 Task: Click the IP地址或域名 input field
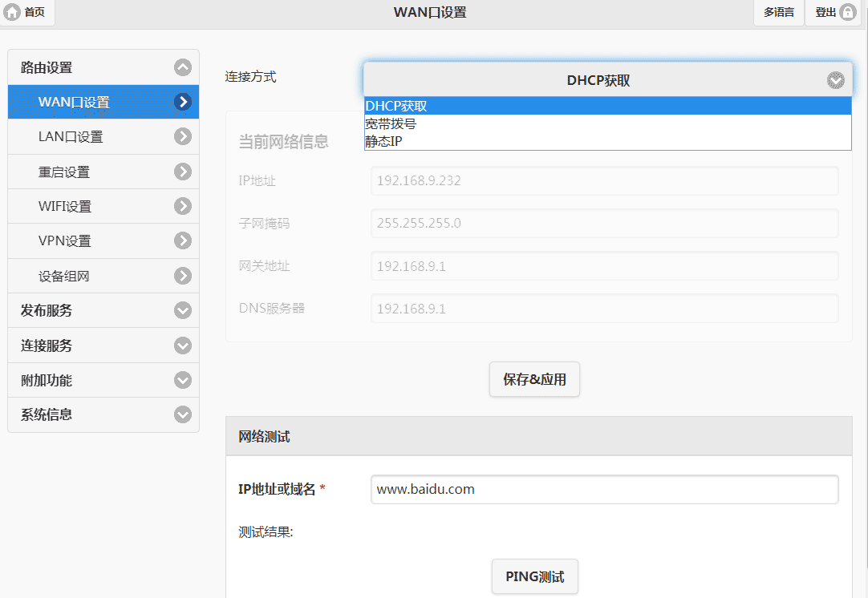[604, 489]
